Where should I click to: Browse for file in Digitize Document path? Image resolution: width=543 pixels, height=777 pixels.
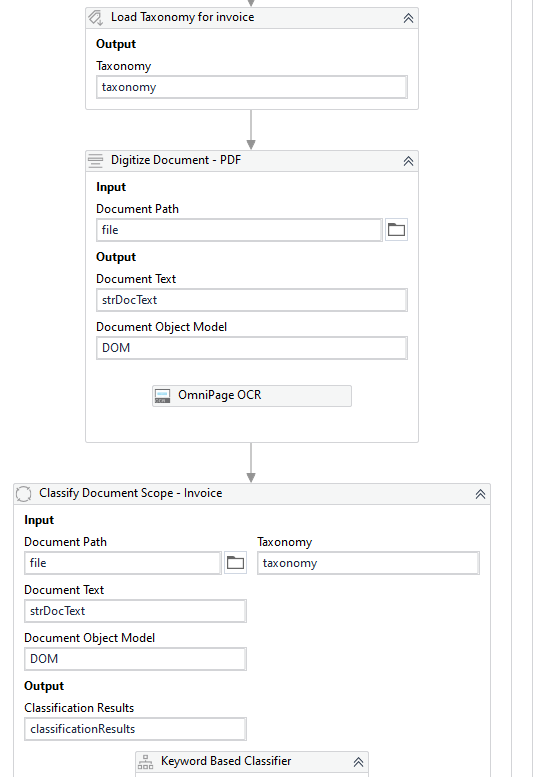click(x=396, y=230)
